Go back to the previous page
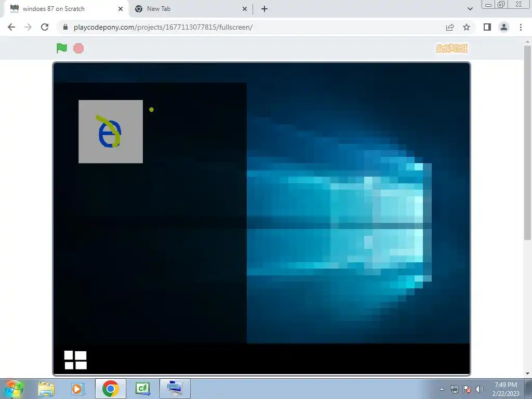The height and width of the screenshot is (399, 532). [x=11, y=27]
